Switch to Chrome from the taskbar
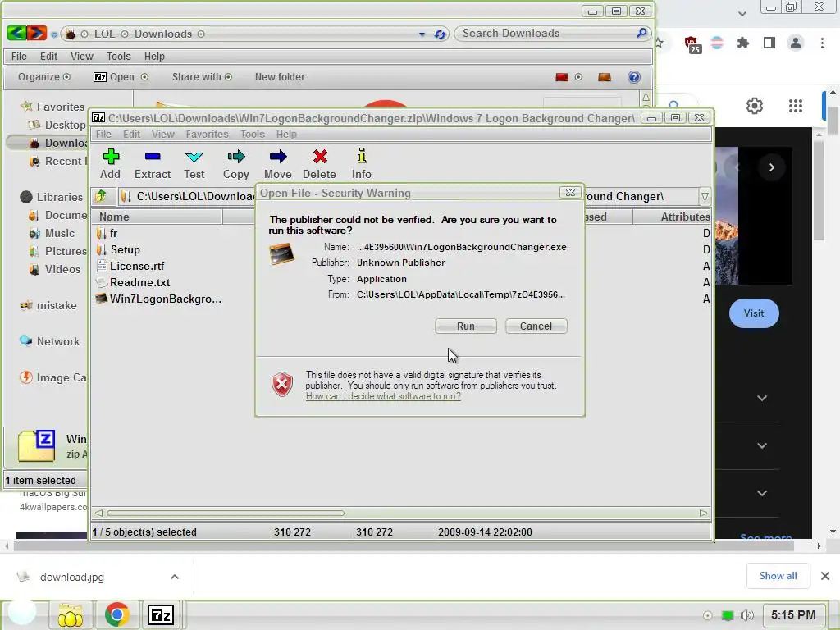Screen dimensions: 840x630 coord(116,614)
